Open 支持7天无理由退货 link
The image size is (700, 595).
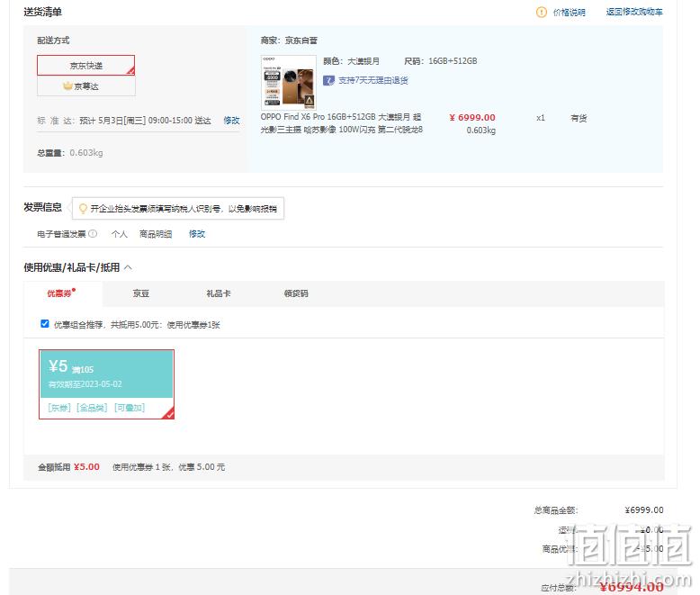click(372, 80)
